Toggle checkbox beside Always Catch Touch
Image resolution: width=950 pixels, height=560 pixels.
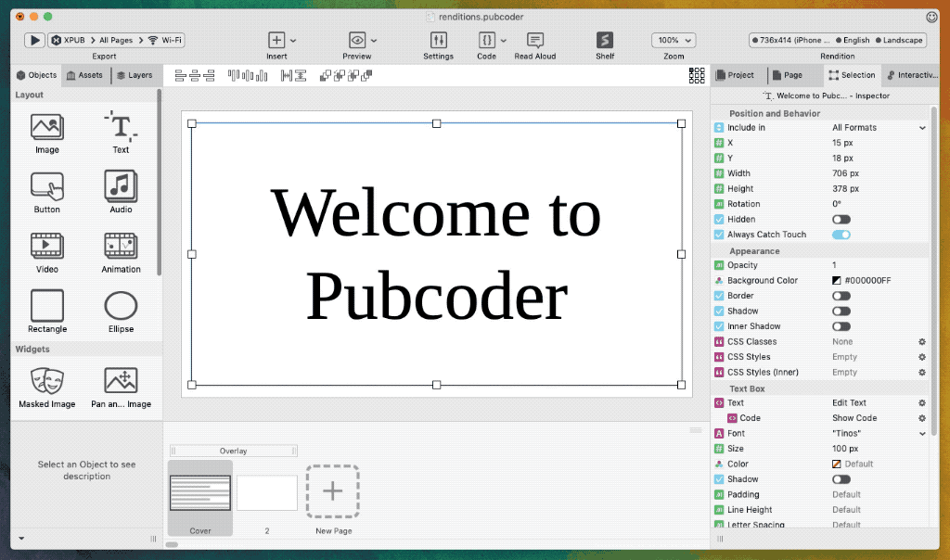coord(719,235)
